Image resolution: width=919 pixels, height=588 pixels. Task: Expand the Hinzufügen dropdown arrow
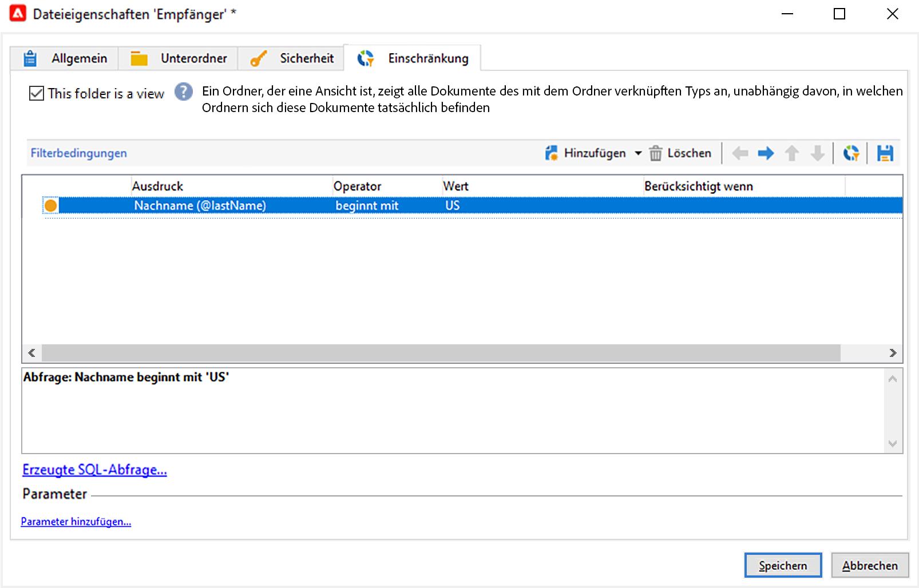click(638, 153)
